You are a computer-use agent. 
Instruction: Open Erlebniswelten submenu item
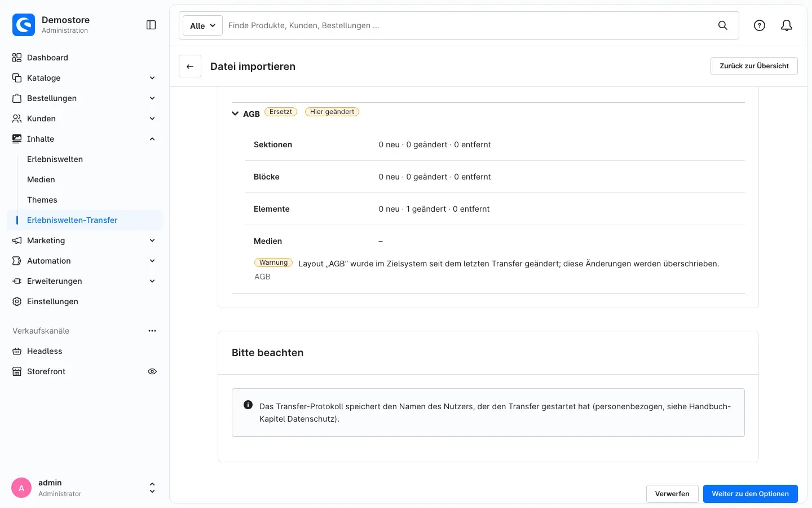[55, 159]
